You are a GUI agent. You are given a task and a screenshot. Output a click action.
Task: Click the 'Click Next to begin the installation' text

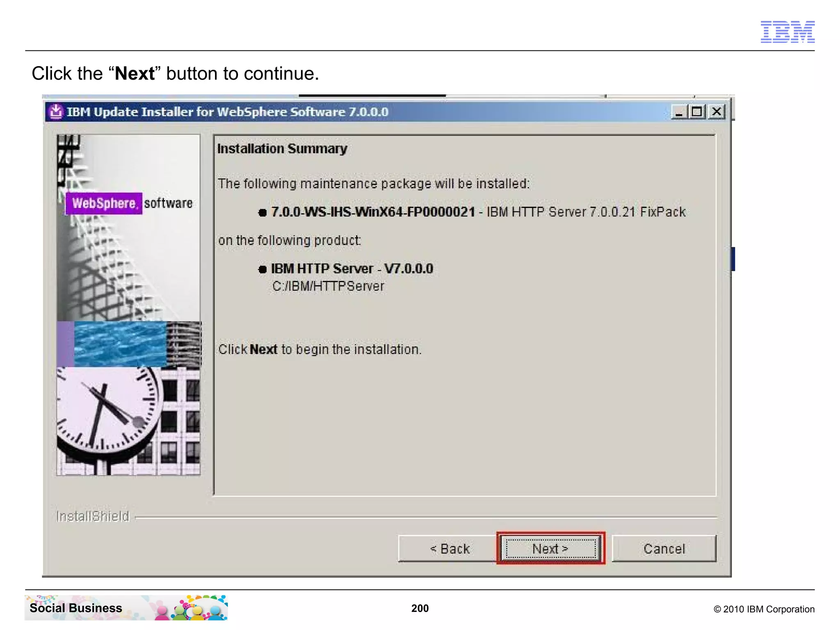320,349
